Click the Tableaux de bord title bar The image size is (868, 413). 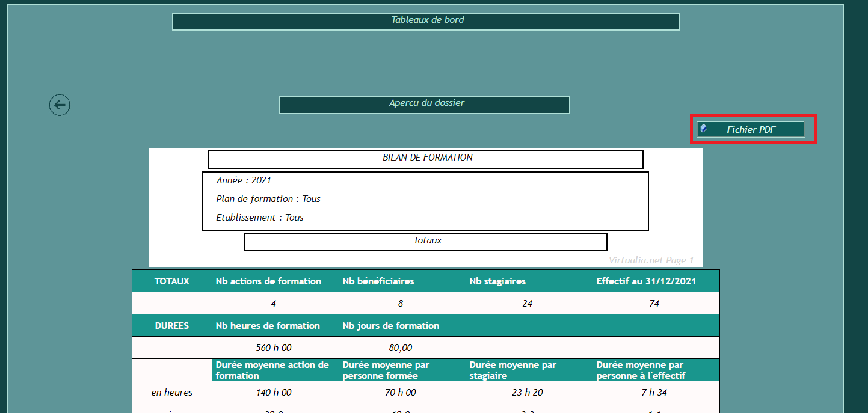click(426, 21)
